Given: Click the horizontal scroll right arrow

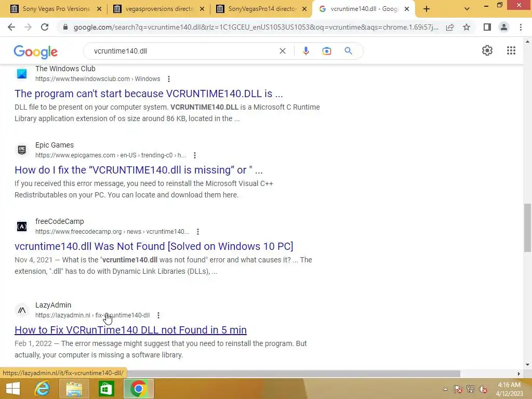Looking at the screenshot, I should click(x=519, y=374).
